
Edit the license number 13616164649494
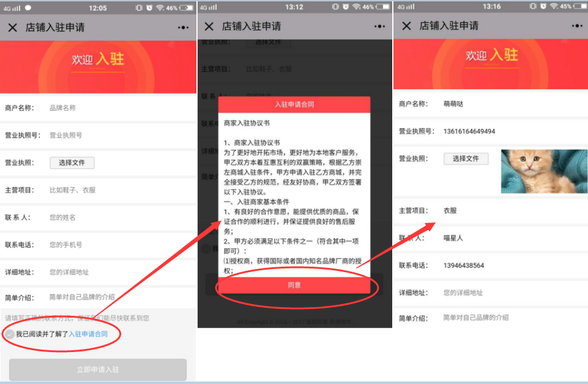click(469, 131)
